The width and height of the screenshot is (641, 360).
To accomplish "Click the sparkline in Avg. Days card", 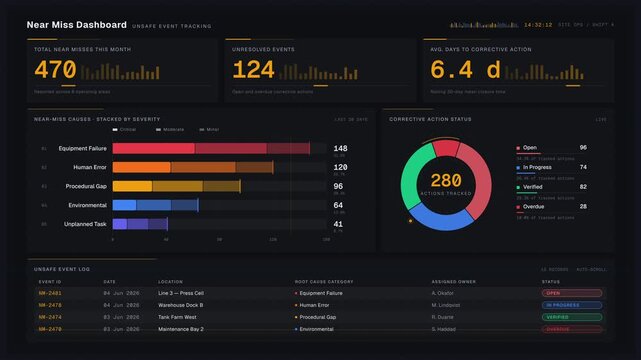I will click(544, 72).
